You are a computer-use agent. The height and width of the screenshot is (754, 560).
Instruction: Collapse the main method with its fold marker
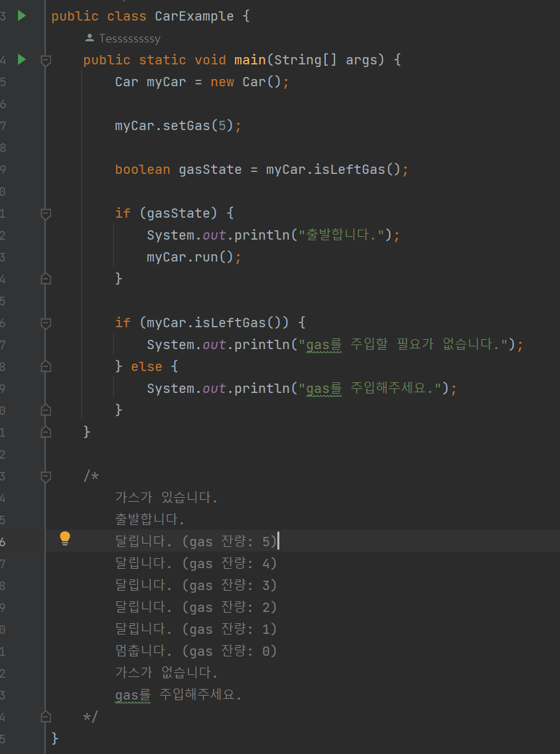45,60
